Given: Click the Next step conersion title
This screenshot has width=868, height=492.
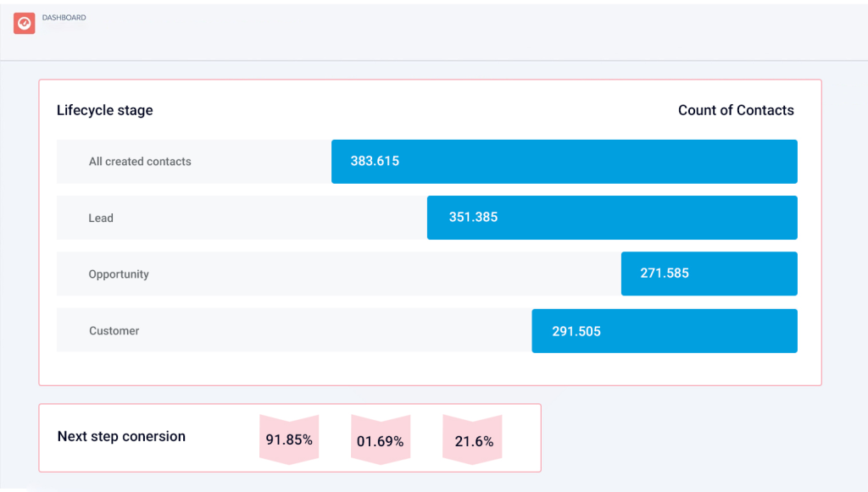Looking at the screenshot, I should pyautogui.click(x=121, y=437).
